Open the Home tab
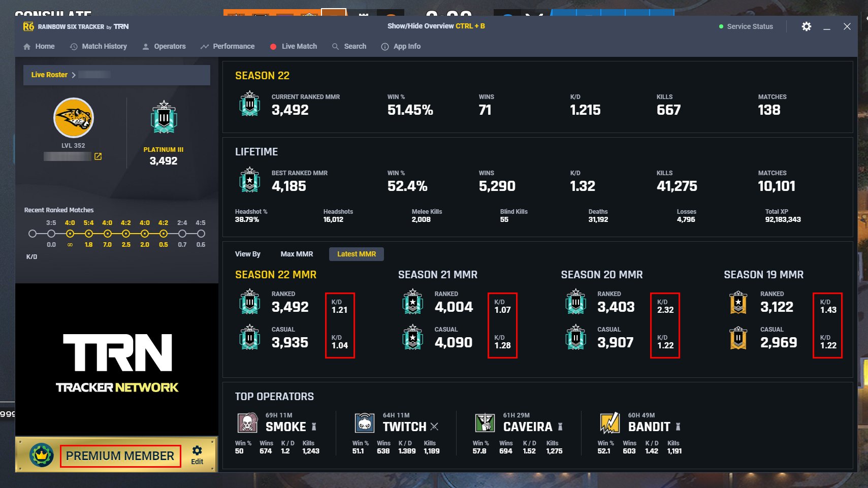Screen dimensions: 868x488 click(x=39, y=46)
